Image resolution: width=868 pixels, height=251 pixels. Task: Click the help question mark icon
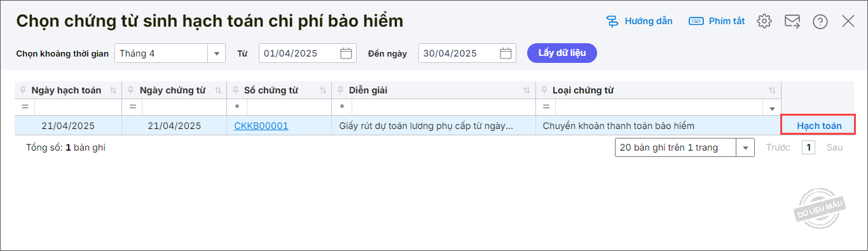click(x=820, y=22)
